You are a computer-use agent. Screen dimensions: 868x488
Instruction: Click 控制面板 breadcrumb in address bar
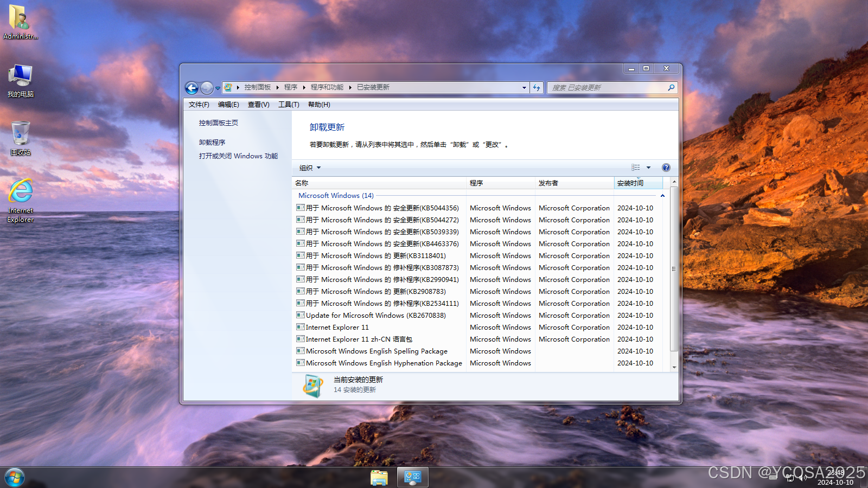pos(257,87)
